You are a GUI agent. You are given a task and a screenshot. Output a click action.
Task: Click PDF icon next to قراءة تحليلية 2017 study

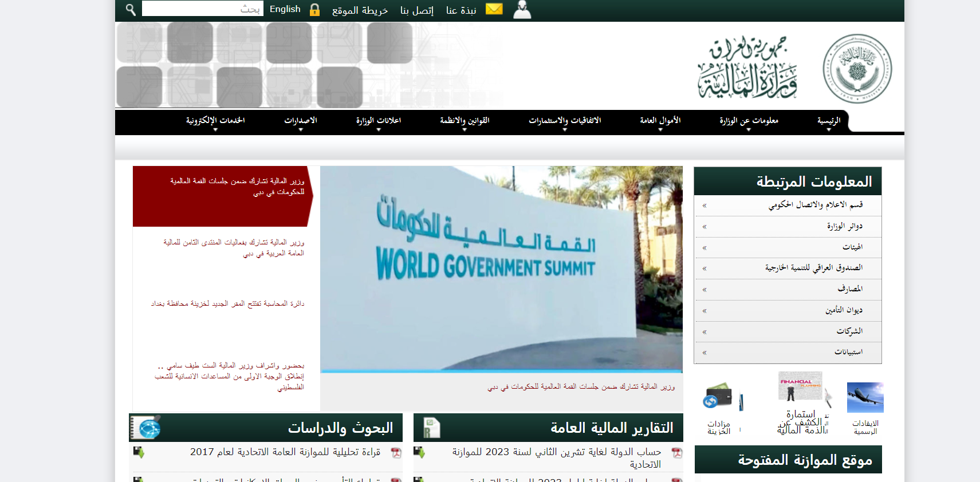click(x=396, y=453)
